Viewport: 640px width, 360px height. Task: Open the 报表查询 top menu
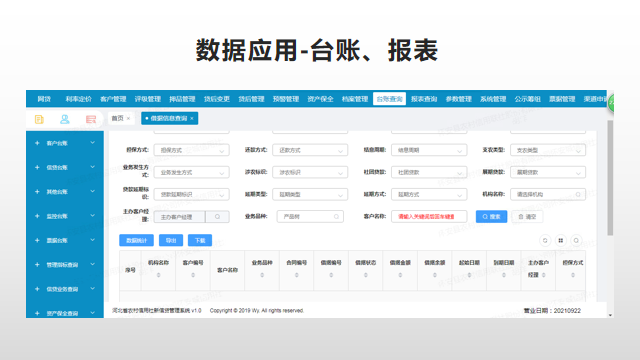(x=424, y=99)
